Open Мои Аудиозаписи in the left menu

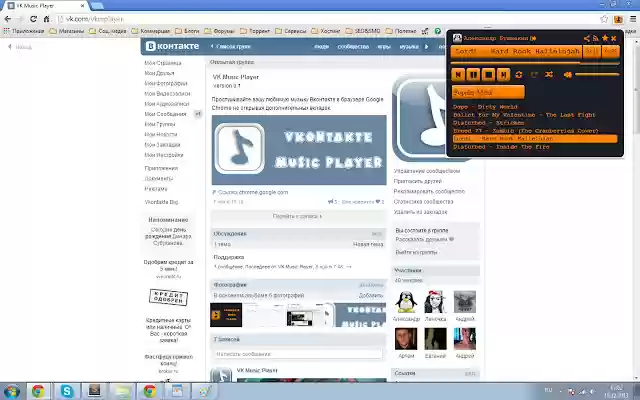point(167,104)
